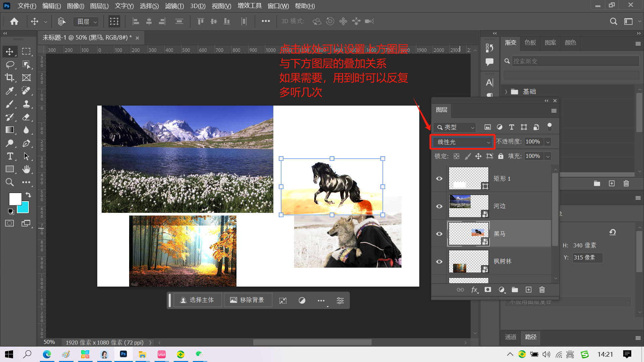Open the opacity 不透明度 dropdown arrow
The height and width of the screenshot is (362, 644).
548,142
